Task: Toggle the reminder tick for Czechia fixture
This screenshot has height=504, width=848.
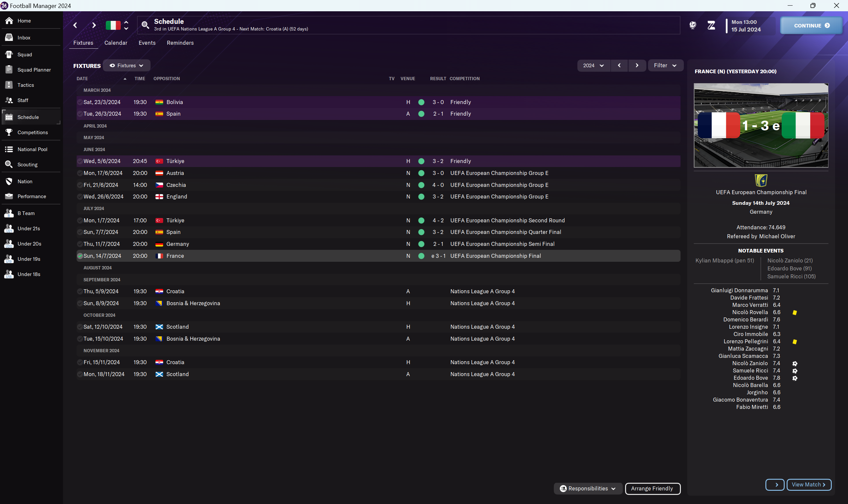Action: coord(80,185)
